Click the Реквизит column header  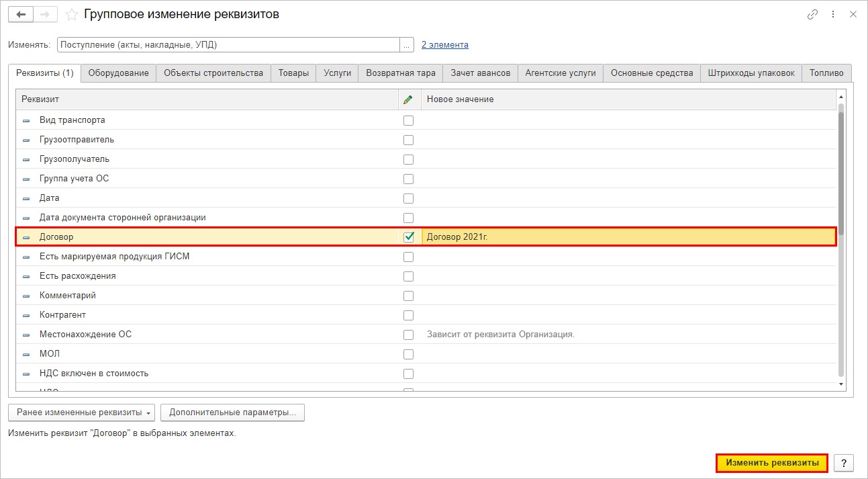pyautogui.click(x=207, y=99)
